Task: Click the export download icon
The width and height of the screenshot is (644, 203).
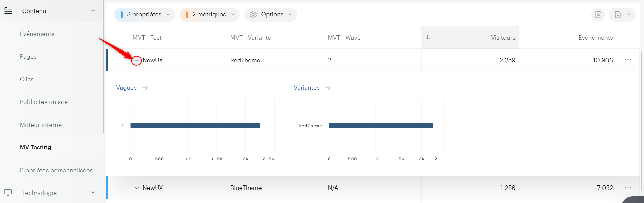Action: click(618, 14)
